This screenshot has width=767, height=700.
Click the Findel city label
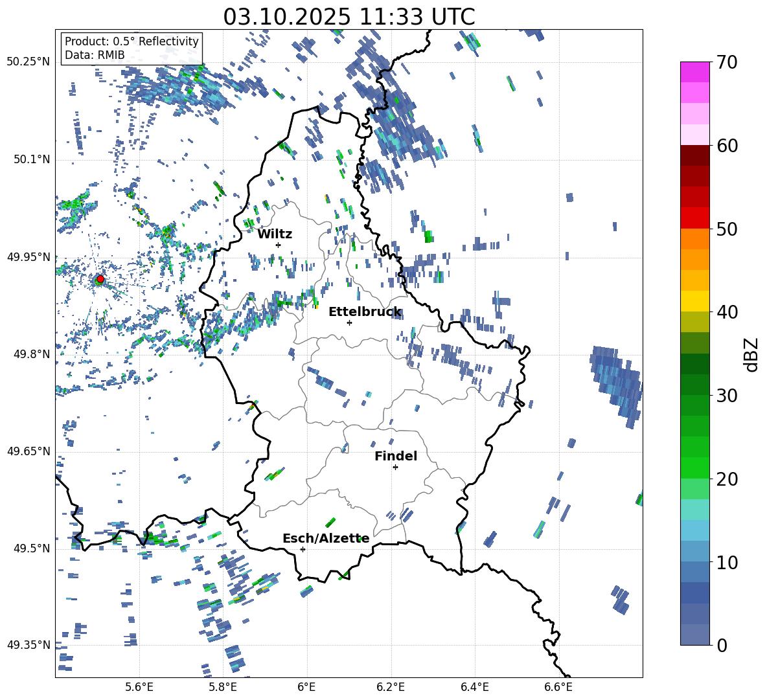pyautogui.click(x=396, y=456)
